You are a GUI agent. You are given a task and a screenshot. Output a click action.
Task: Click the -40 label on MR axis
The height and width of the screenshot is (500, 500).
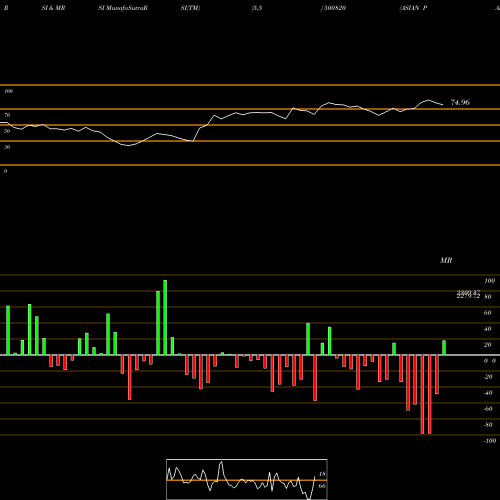[488, 393]
